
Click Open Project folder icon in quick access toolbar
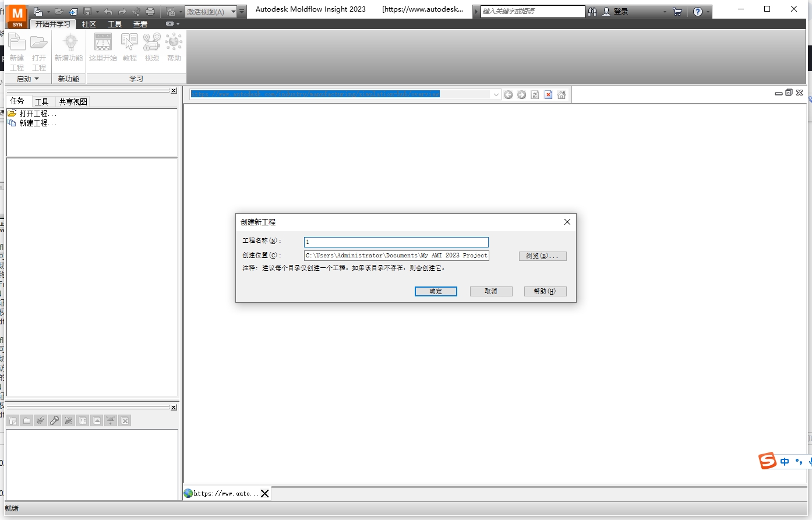click(x=59, y=12)
